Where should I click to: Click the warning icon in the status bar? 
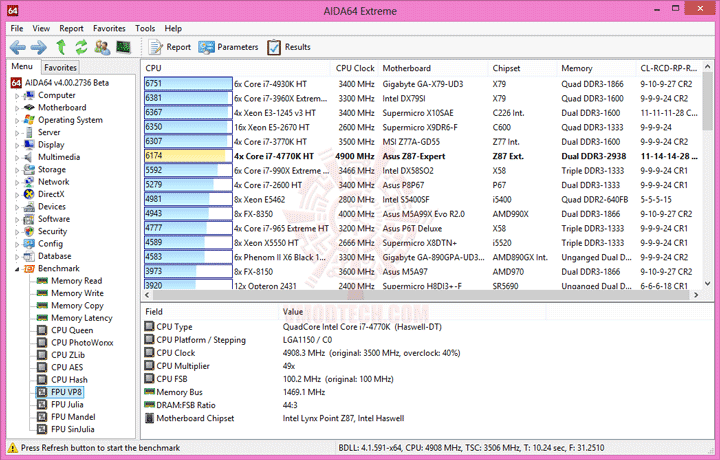pos(13,448)
